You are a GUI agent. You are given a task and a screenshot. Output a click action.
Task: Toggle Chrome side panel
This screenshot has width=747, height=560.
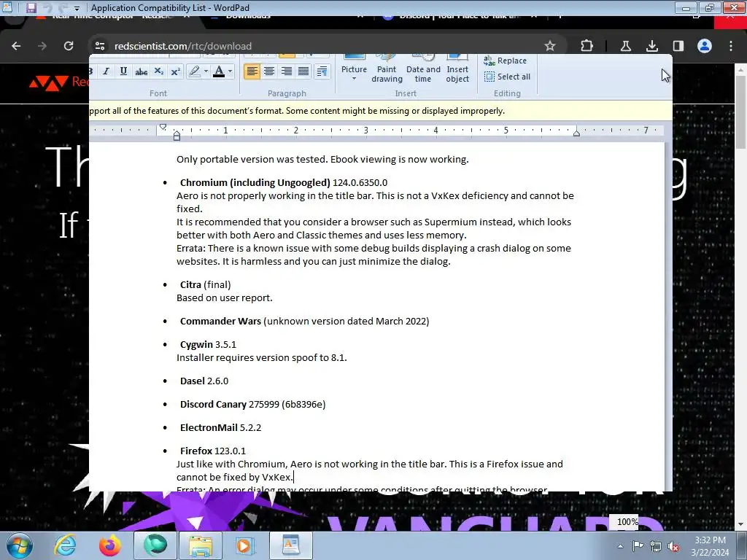click(x=678, y=46)
